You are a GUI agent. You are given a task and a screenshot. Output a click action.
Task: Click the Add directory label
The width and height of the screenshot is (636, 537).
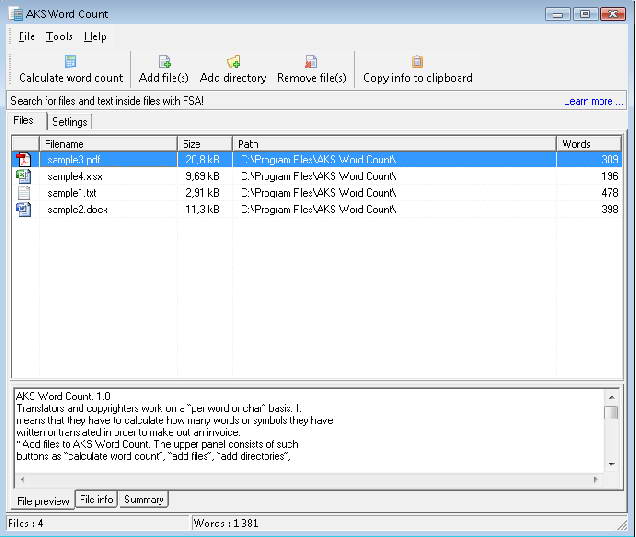click(233, 78)
